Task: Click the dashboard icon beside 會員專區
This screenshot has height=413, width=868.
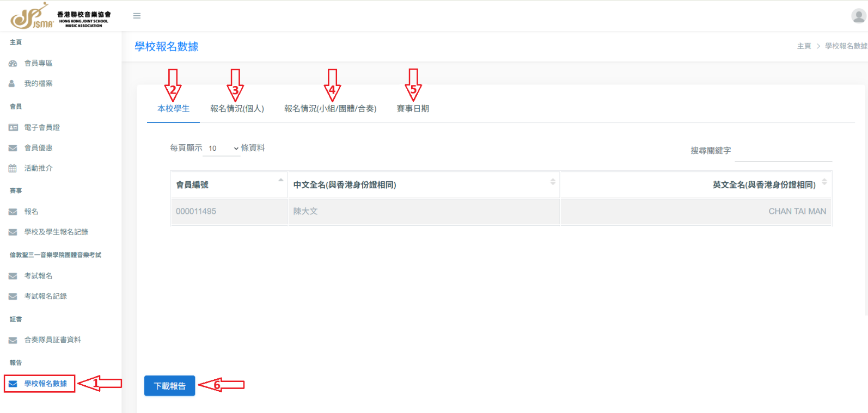Action: [x=13, y=63]
